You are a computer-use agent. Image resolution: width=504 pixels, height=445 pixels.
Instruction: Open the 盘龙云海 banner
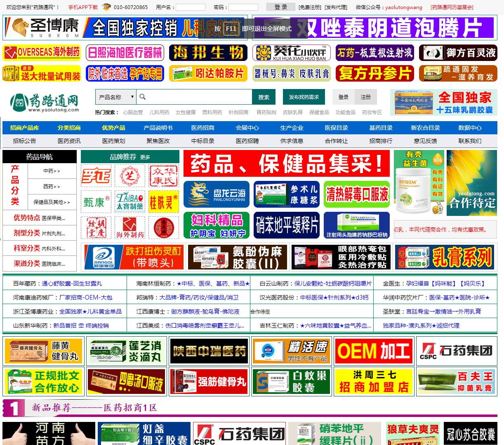[217, 194]
